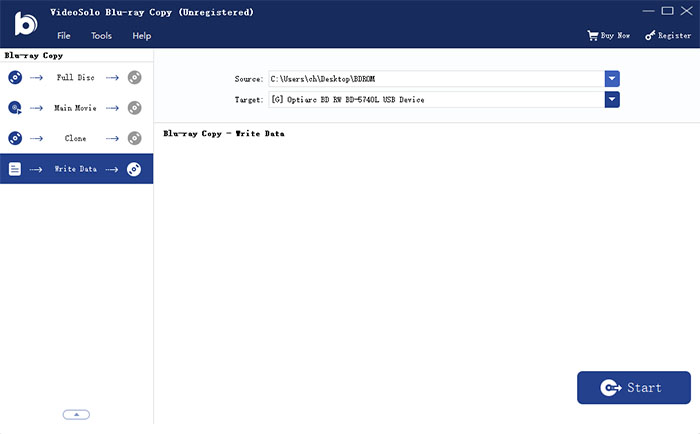Collapse the sidebar with the up-arrow toggle
The image size is (700, 434).
point(76,415)
